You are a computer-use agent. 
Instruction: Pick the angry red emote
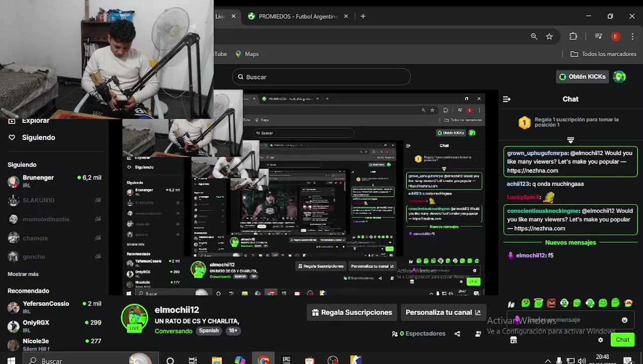(551, 303)
